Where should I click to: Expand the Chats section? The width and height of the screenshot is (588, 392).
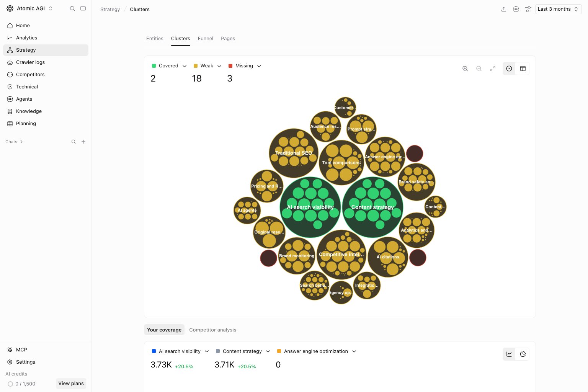click(14, 142)
